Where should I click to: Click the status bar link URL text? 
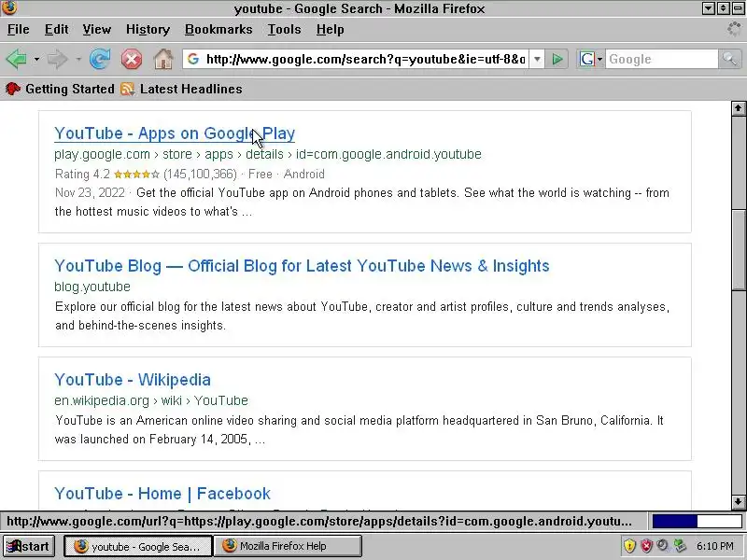click(x=319, y=522)
